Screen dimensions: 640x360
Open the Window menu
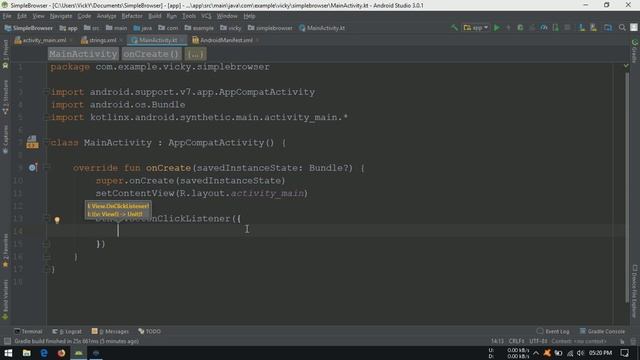(x=227, y=16)
